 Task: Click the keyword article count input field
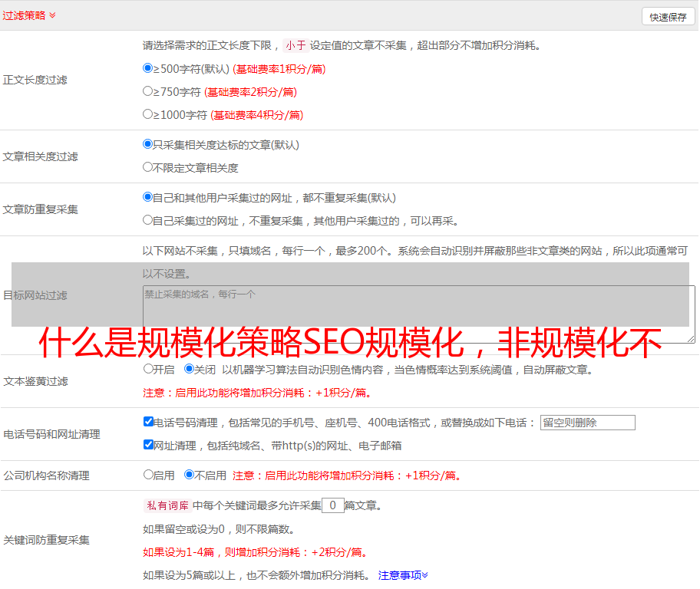click(x=332, y=505)
